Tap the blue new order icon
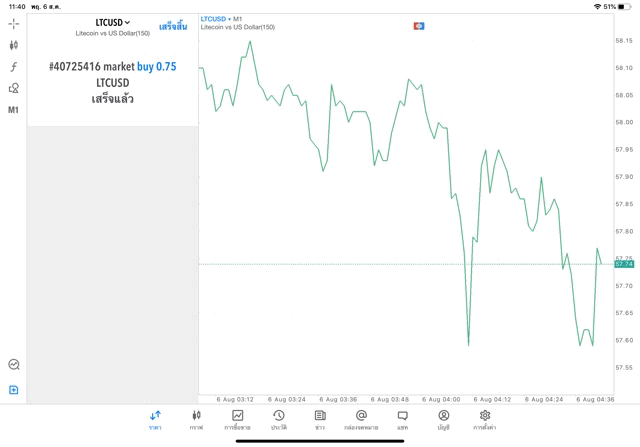Image resolution: width=640 pixels, height=447 pixels. (x=14, y=390)
